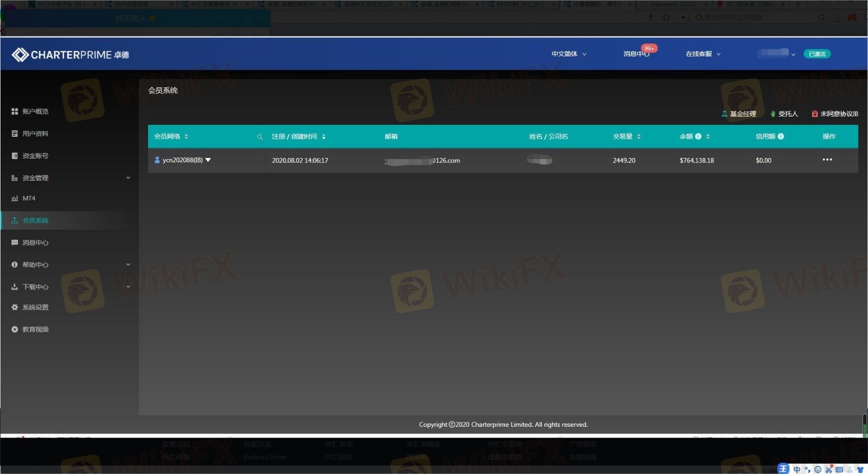Image resolution: width=868 pixels, height=474 pixels.
Task: Open the 在线客服 online support menu
Action: [703, 54]
